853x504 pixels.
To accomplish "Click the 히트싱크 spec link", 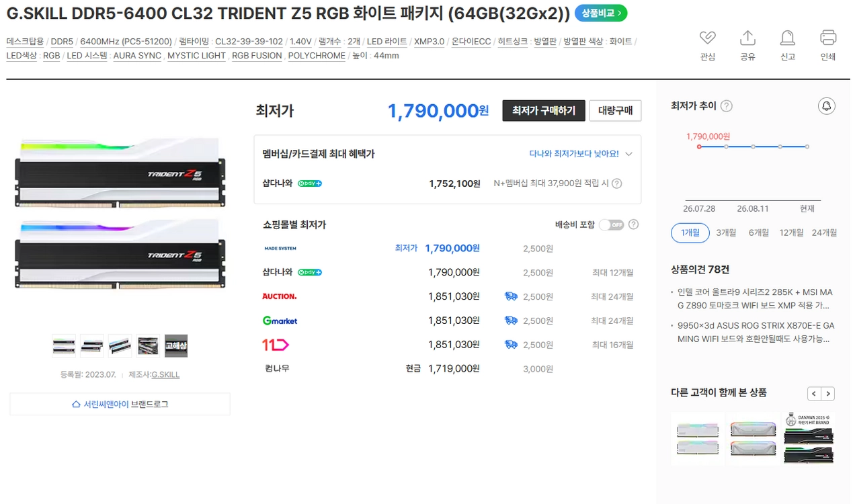I will 512,42.
